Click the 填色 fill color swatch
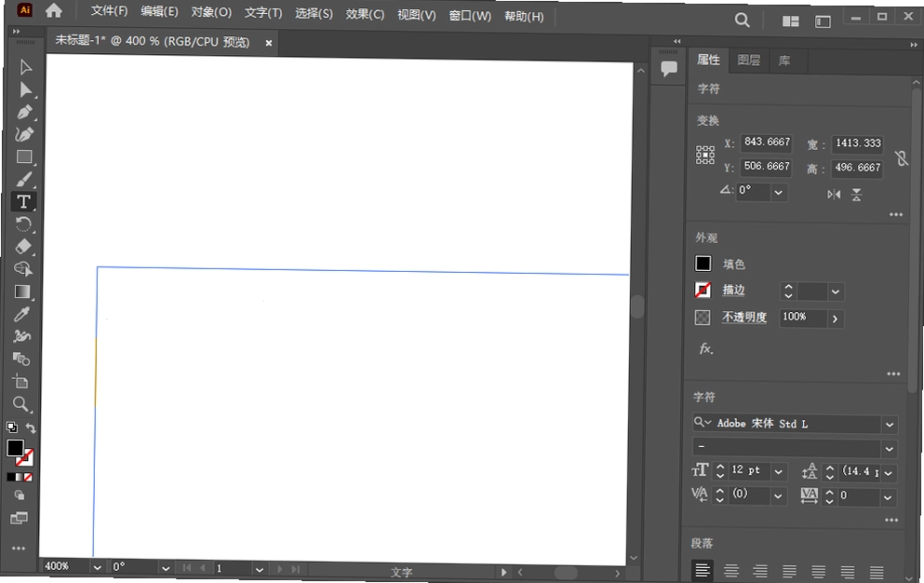Viewport: 924px width, 583px height. 703,264
